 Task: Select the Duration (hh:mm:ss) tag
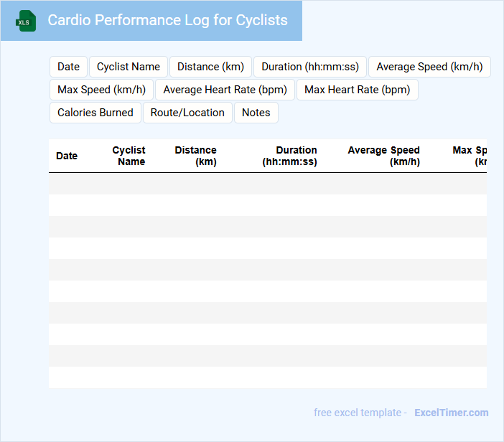point(310,67)
